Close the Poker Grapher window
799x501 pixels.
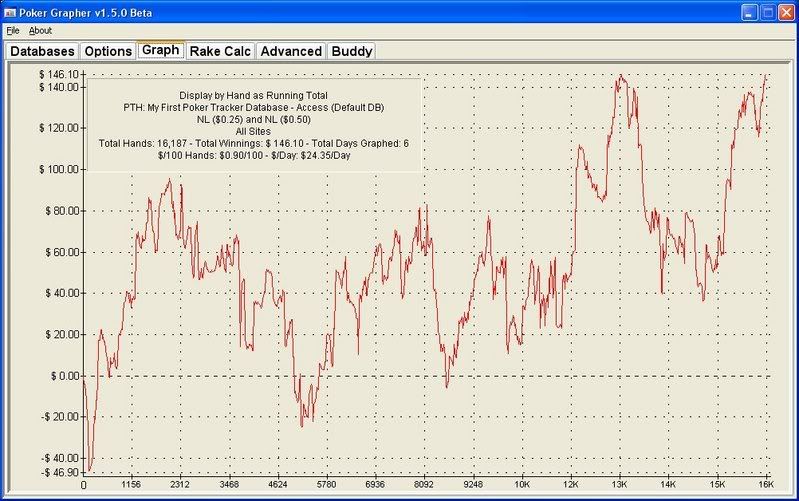coord(786,12)
